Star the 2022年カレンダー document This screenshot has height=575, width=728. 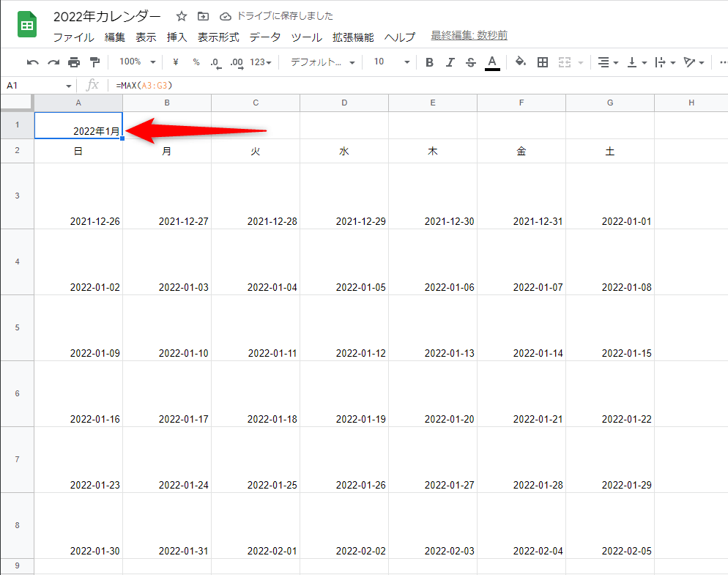point(180,15)
